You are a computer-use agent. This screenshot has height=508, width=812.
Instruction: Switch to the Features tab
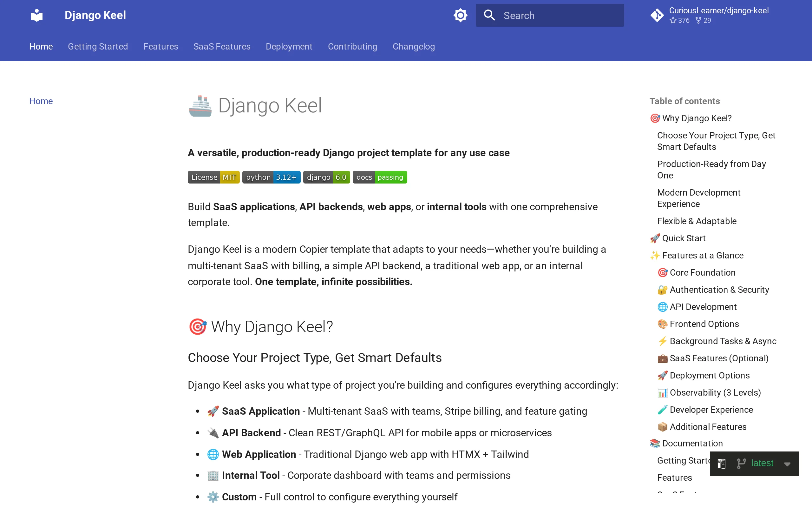point(161,46)
